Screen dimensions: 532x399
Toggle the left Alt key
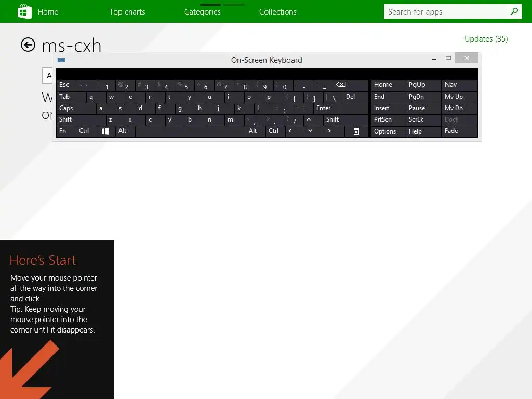pos(125,131)
